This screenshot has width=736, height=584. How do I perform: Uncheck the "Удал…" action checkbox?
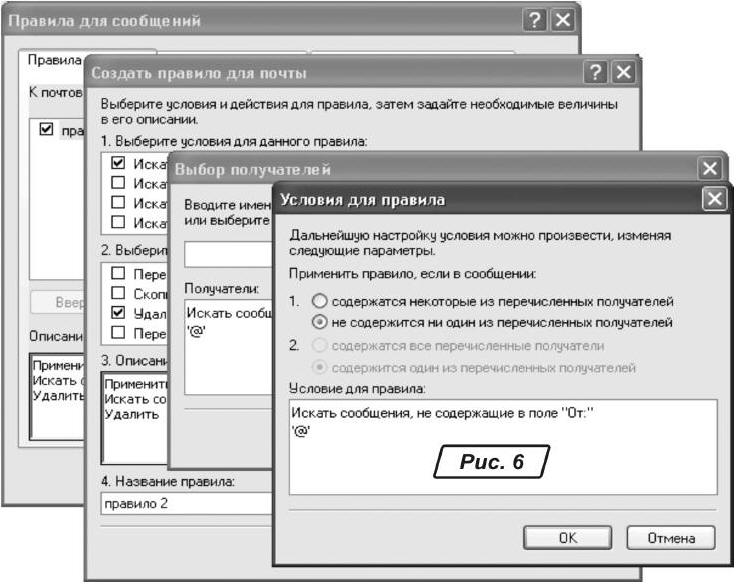coord(118,313)
